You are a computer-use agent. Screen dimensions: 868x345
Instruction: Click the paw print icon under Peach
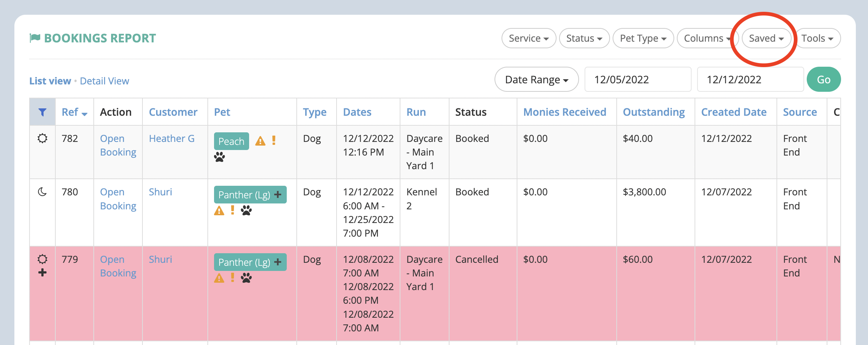219,157
